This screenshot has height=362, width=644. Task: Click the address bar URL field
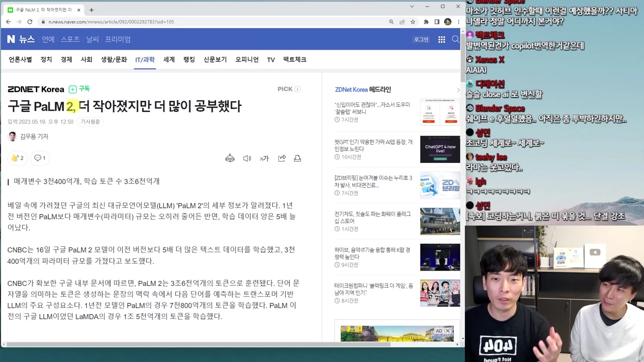coord(211,22)
